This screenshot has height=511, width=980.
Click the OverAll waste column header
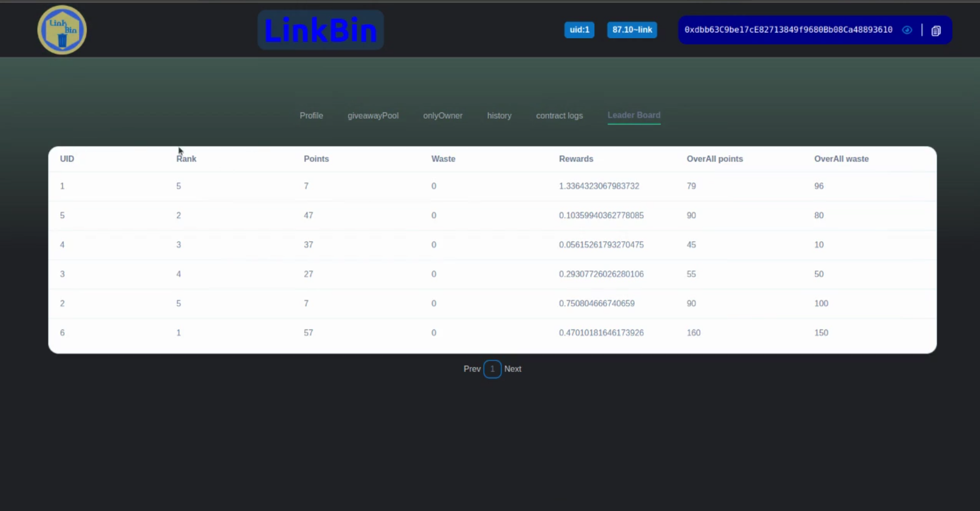[841, 159]
